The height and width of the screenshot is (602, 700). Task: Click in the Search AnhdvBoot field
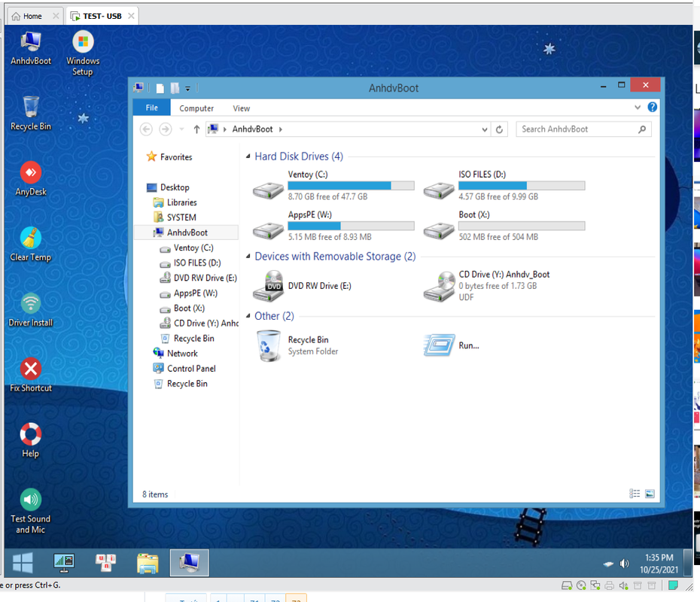click(583, 129)
